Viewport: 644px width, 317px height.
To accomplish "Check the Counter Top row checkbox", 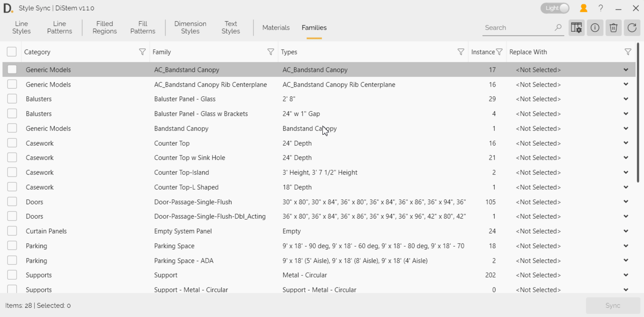I will click(x=12, y=143).
